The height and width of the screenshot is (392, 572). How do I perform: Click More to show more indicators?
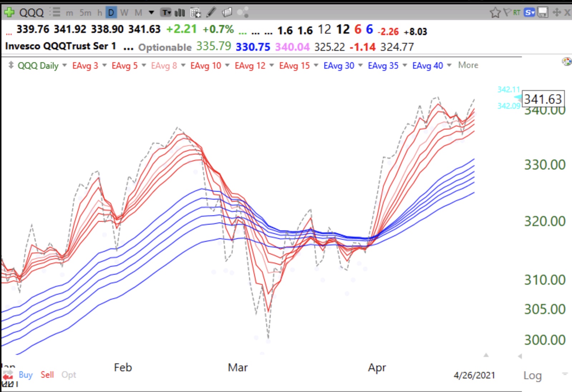[x=468, y=65]
